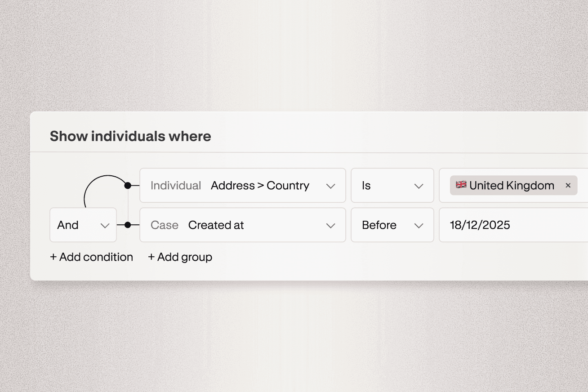Click the chevron arrow on the Address > Country field
The height and width of the screenshot is (392, 588).
[x=330, y=186]
